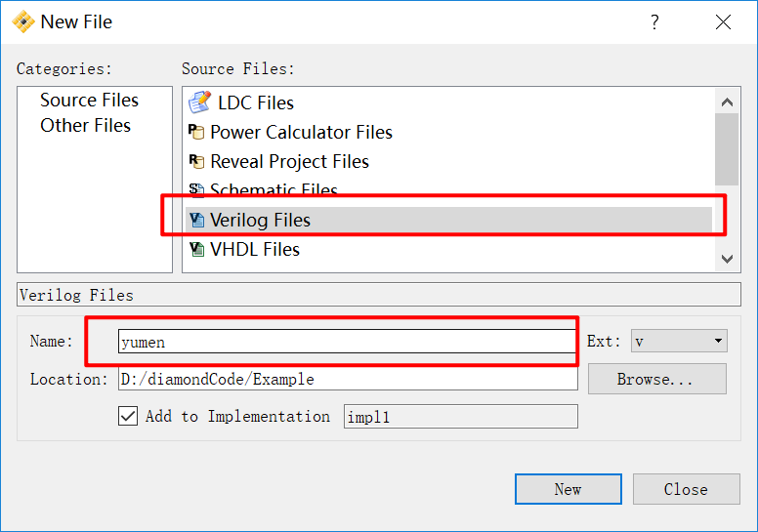Click the Reveal Project Files icon
758x532 pixels.
pyautogui.click(x=196, y=161)
